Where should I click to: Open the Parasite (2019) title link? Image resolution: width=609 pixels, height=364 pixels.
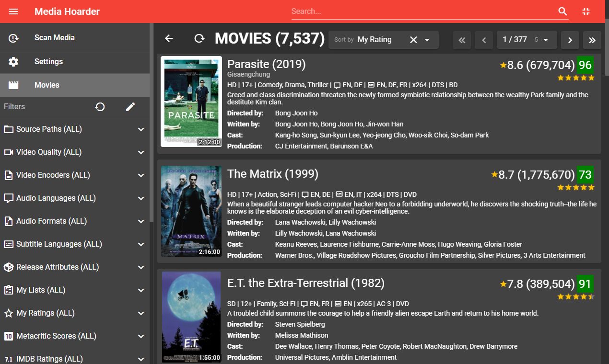click(x=266, y=64)
